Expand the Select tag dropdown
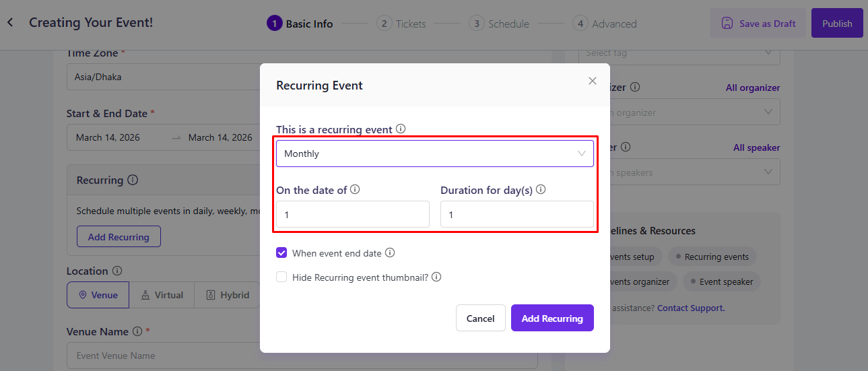Screen dimensions: 868x371 679,53
